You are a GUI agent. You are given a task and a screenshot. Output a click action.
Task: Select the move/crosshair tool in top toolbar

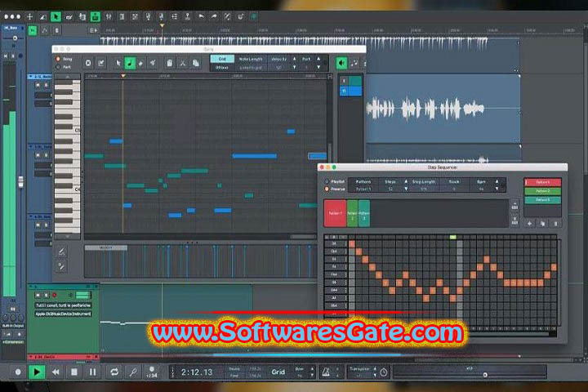[29, 16]
